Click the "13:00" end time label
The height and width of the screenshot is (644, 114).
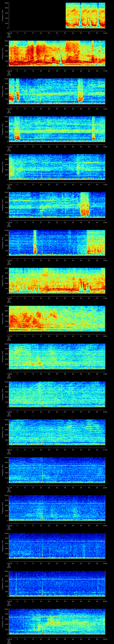click(x=105, y=147)
